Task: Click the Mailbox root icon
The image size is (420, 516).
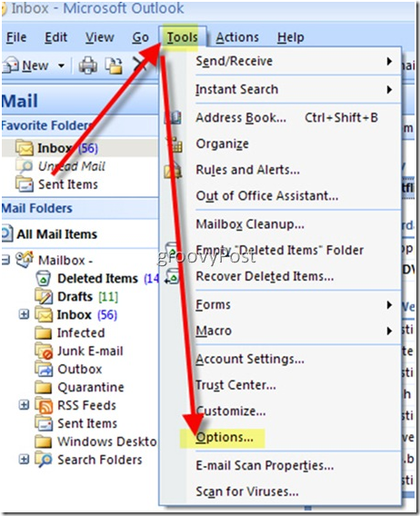Action: click(25, 259)
